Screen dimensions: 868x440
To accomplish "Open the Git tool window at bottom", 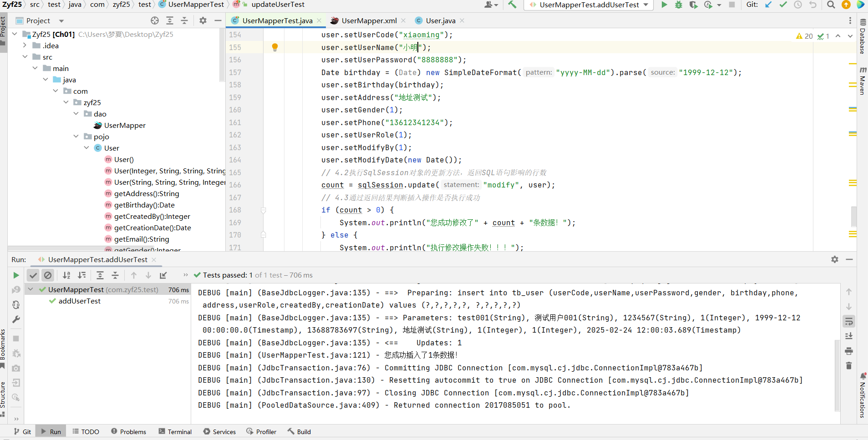I will [x=22, y=432].
